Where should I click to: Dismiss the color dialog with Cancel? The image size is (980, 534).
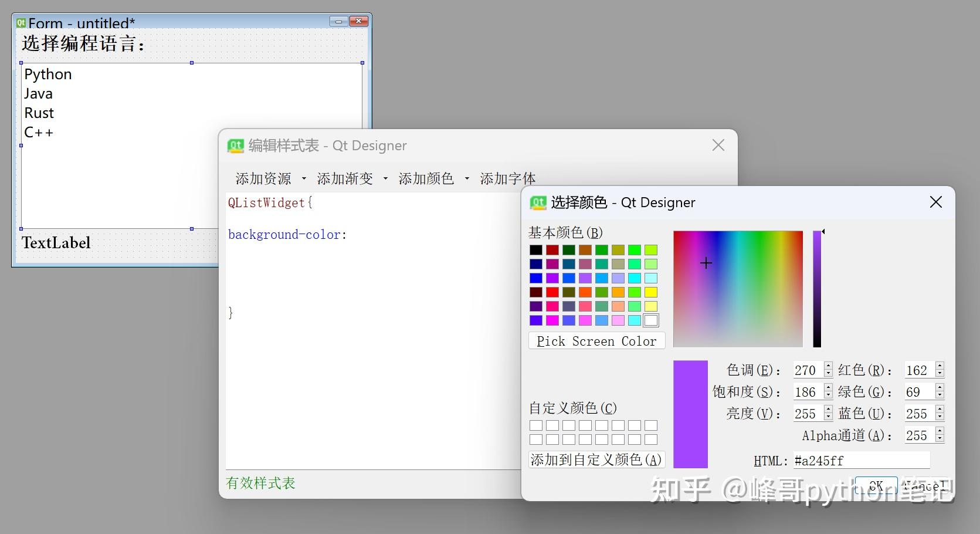925,486
